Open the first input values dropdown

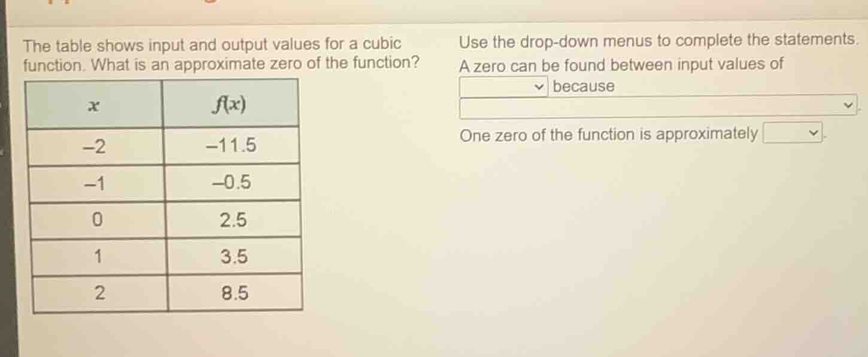coord(503,86)
